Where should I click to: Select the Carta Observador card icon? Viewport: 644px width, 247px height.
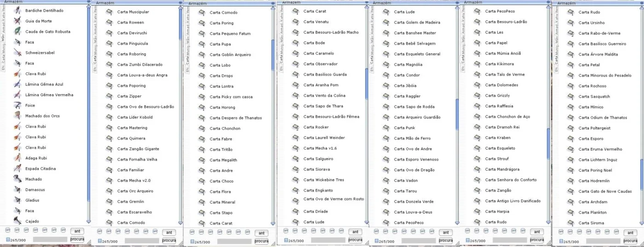(295, 64)
